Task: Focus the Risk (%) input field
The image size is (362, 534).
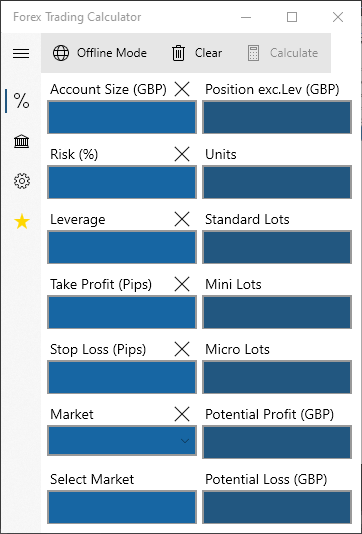Action: point(122,182)
